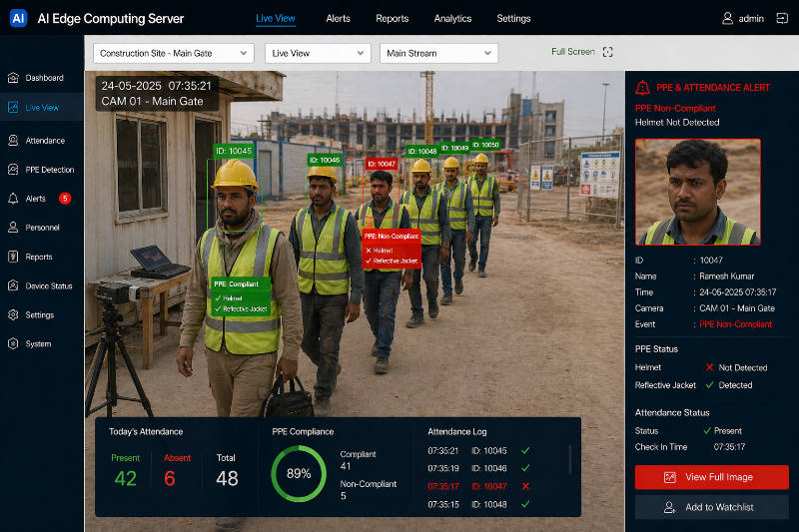
Task: Open the Settings top tab
Action: pyautogui.click(x=513, y=18)
